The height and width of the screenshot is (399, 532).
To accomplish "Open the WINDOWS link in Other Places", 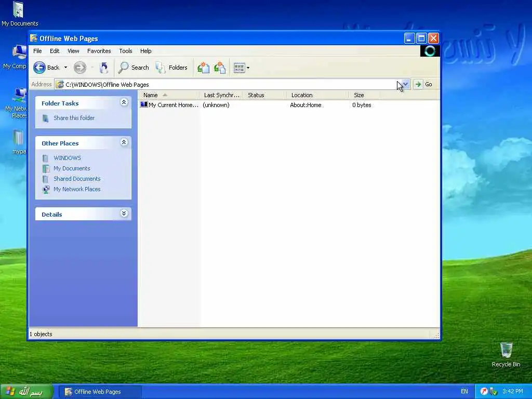I will point(67,158).
